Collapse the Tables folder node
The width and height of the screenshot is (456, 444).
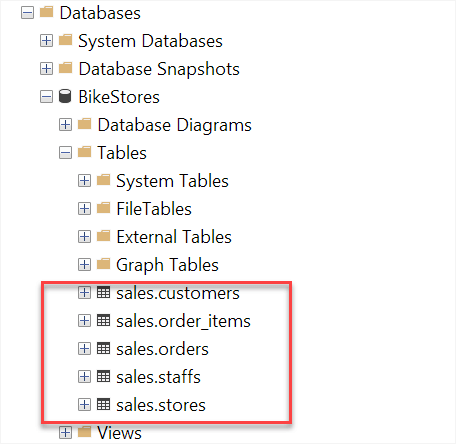coord(65,153)
